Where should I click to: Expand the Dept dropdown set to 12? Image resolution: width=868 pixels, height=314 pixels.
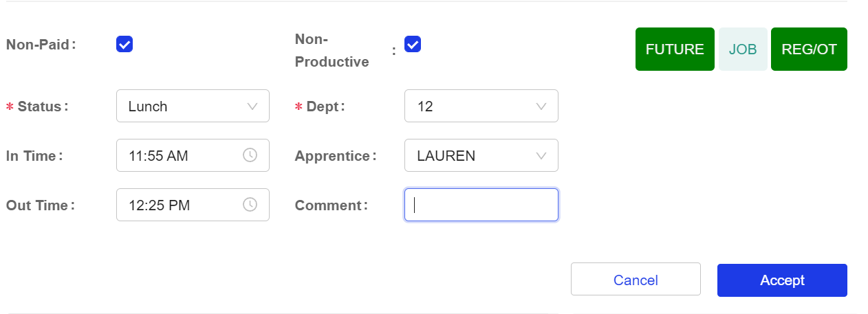[475, 106]
